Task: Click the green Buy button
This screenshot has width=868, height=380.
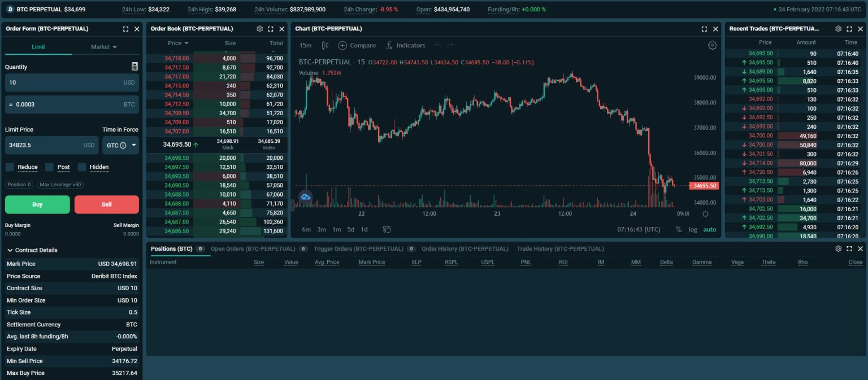Action: tap(37, 204)
